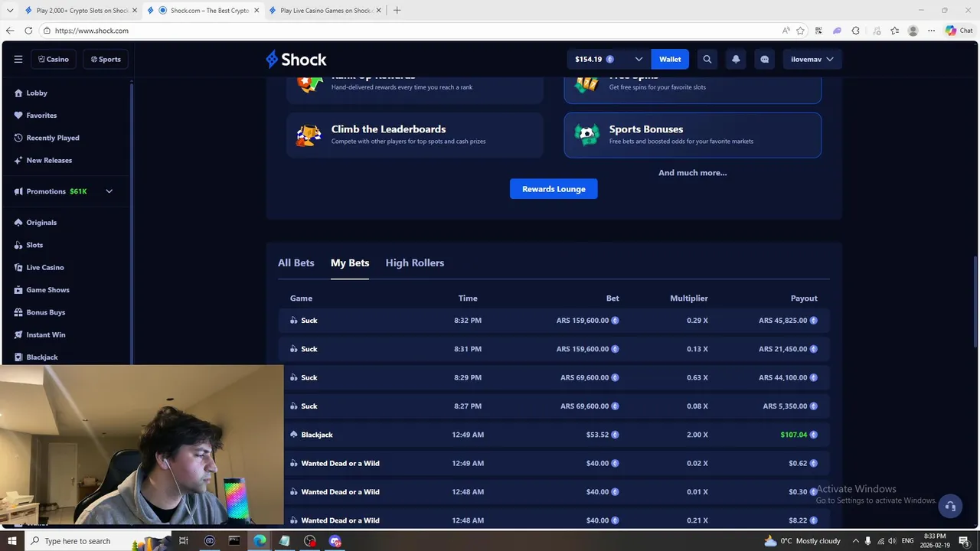Open Windows Start menu
This screenshot has height=551, width=980.
tap(12, 541)
